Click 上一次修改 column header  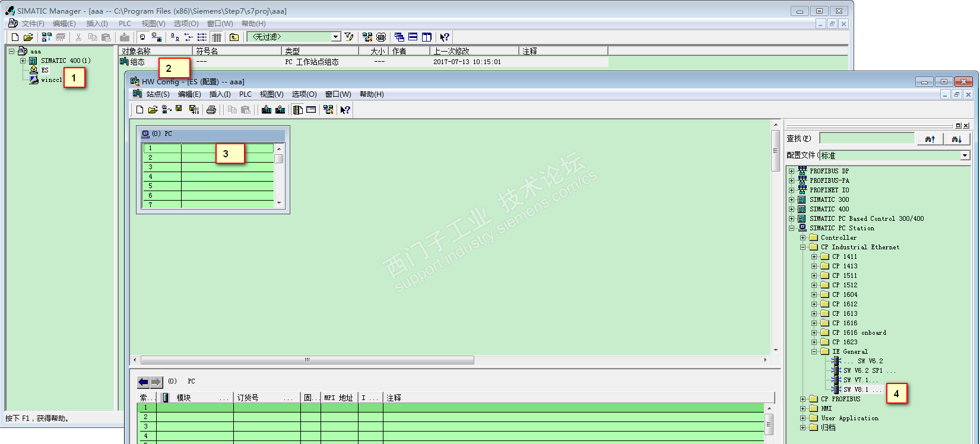tap(474, 51)
